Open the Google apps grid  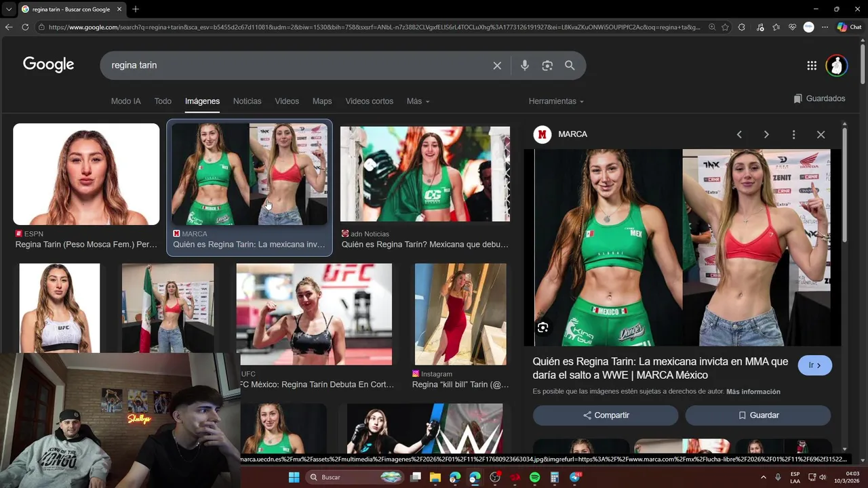click(812, 66)
